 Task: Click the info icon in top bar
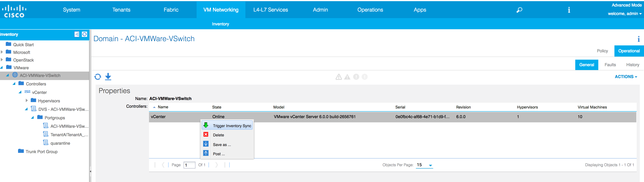[x=569, y=10]
